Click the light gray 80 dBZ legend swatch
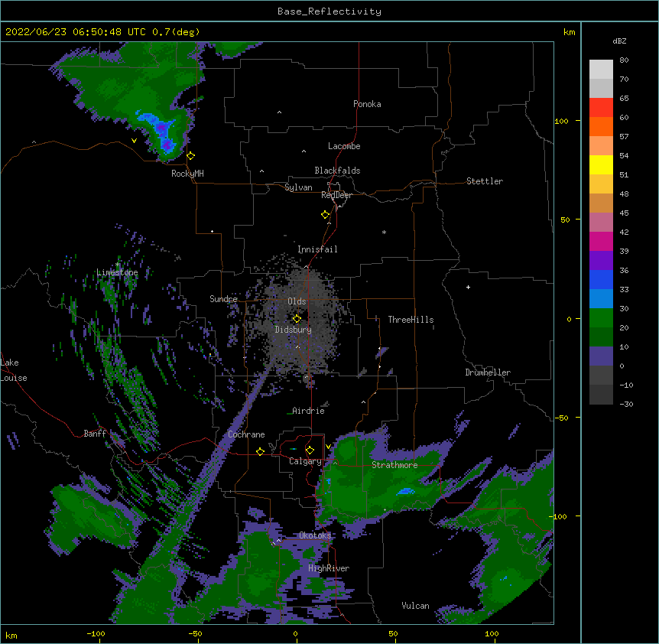 [x=601, y=70]
